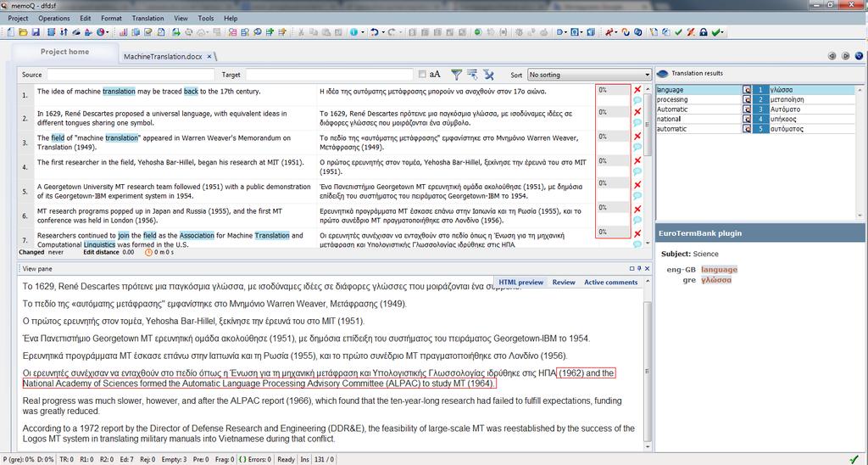Open the Translation menu
This screenshot has width=868, height=465.
147,19
